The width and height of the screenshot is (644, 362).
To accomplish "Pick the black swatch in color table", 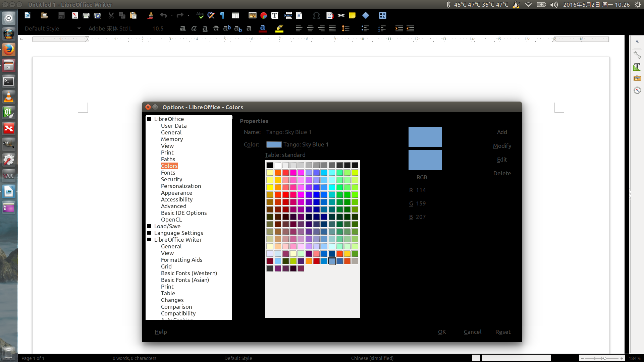I will click(x=270, y=165).
